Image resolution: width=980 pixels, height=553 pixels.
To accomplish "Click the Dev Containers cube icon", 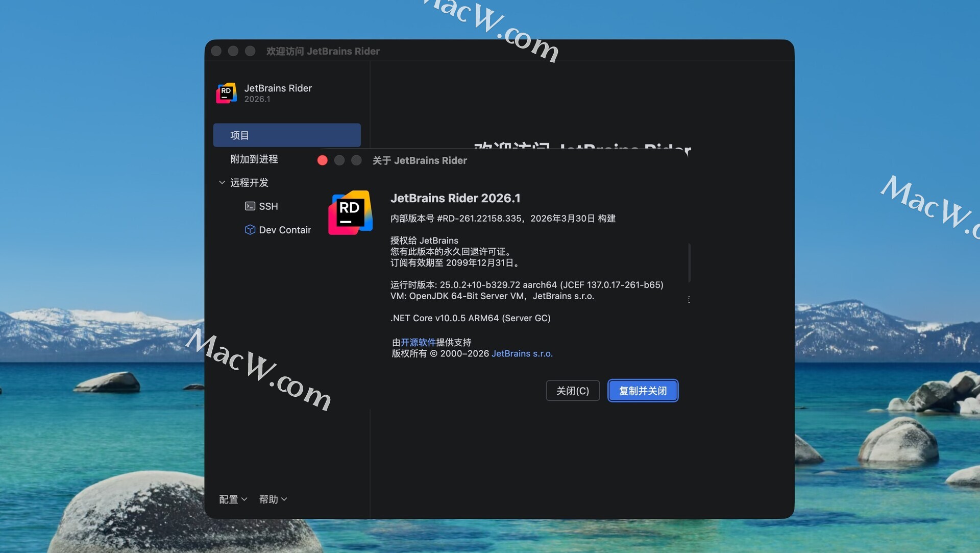I will tap(250, 230).
